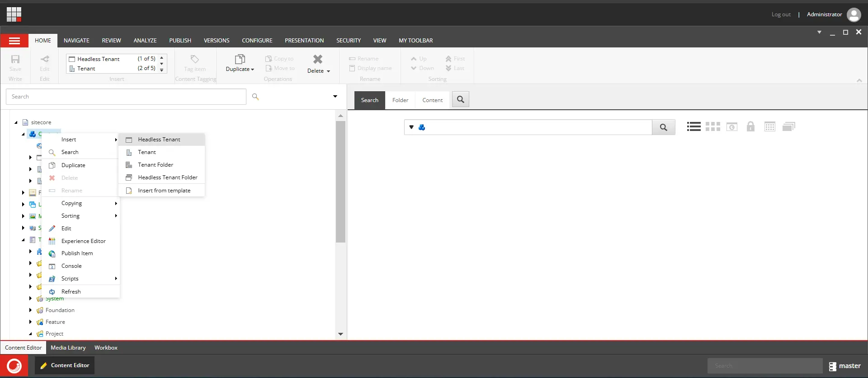Open the MY TOOLBAR ribbon tab
The height and width of the screenshot is (378, 868).
415,41
